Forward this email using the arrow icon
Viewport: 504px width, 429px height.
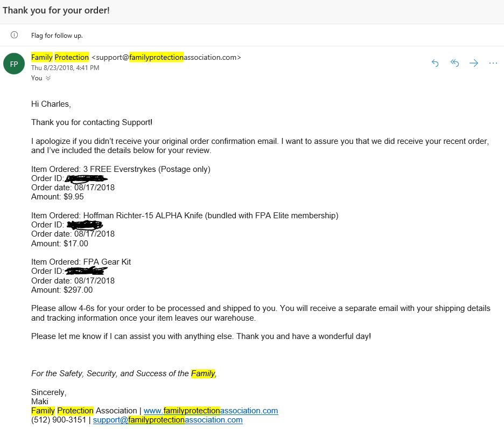click(474, 63)
